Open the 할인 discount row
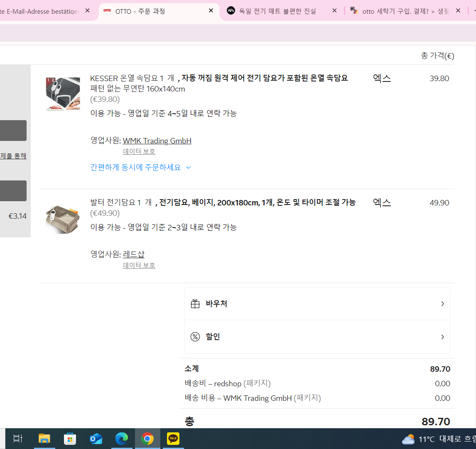 click(317, 337)
